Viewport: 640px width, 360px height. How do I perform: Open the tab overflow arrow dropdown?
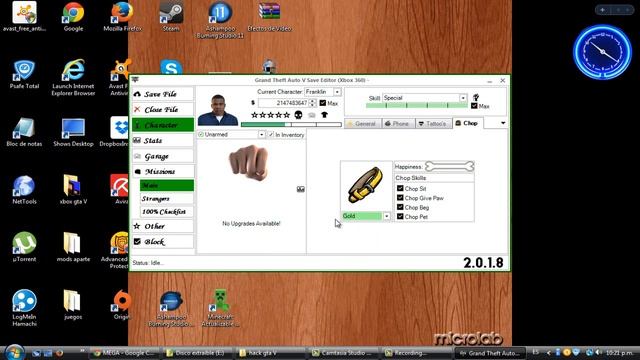coord(503,123)
